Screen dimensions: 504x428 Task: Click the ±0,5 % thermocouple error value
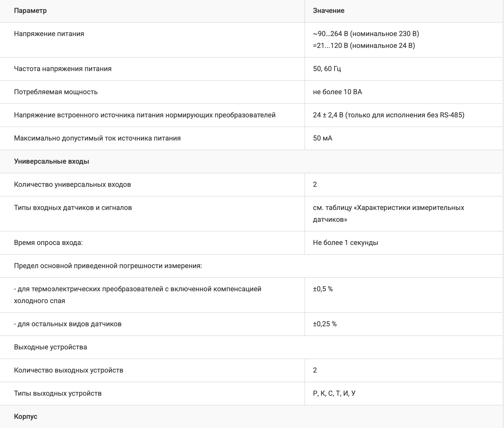coord(323,289)
